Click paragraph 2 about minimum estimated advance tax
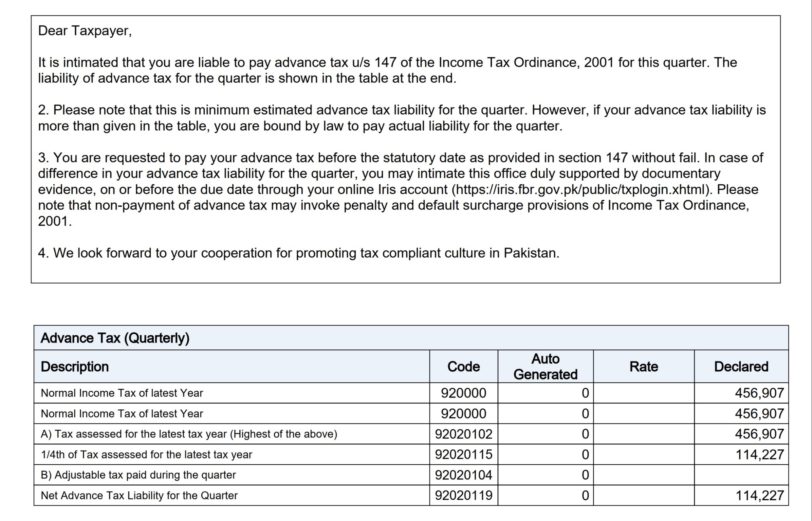This screenshot has height=521, width=812. click(x=401, y=118)
